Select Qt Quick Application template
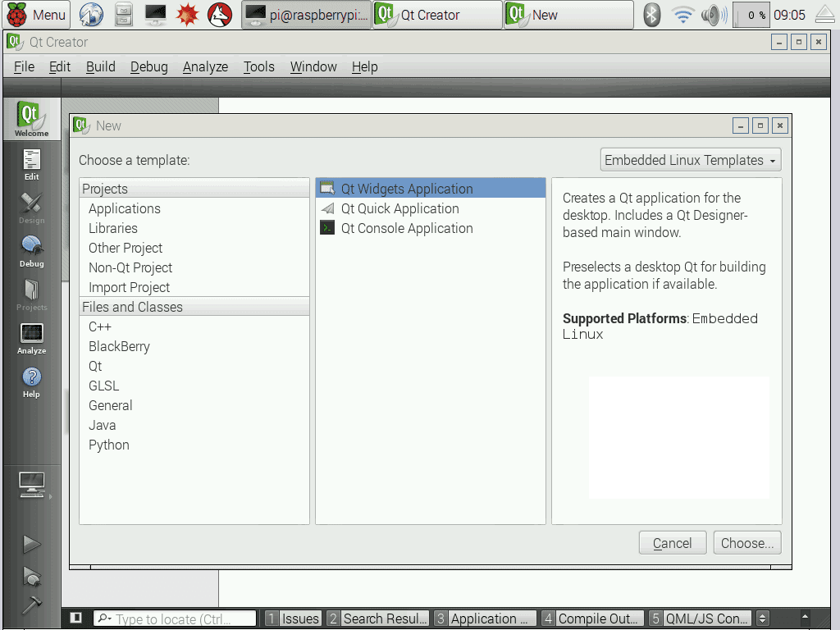 [x=399, y=208]
